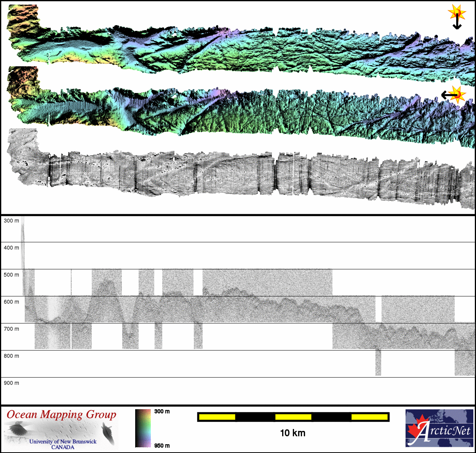Image resolution: width=476 pixels, height=453 pixels.
Task: Click University of New Brunswick Canada text
Action: pos(63,444)
